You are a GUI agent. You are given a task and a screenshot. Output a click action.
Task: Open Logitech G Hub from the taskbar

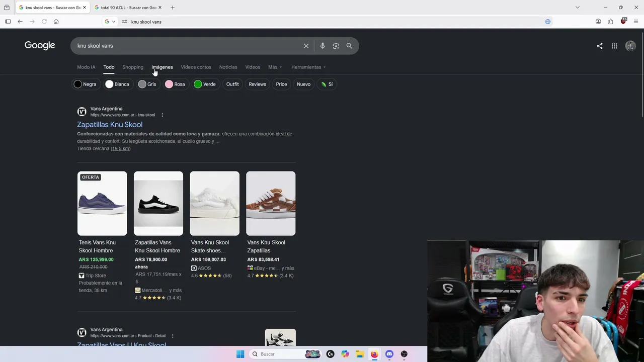click(x=330, y=354)
